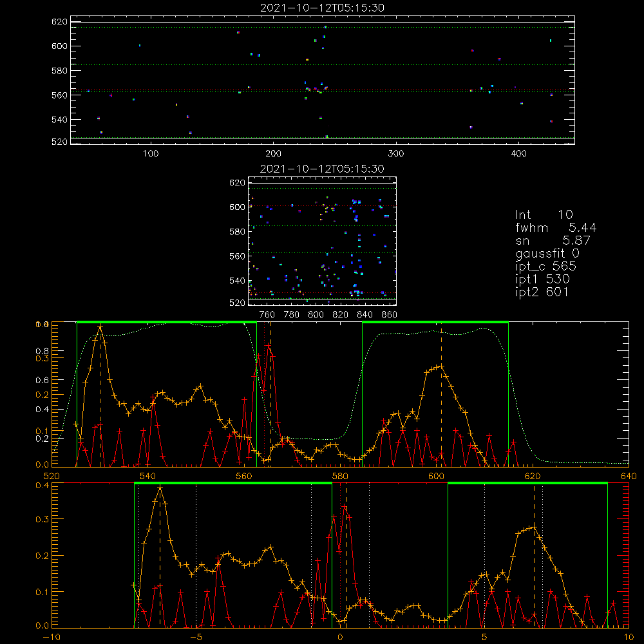The width and height of the screenshot is (644, 644).
Task: Click the 'ipt2 601' value
Action: pyautogui.click(x=542, y=292)
